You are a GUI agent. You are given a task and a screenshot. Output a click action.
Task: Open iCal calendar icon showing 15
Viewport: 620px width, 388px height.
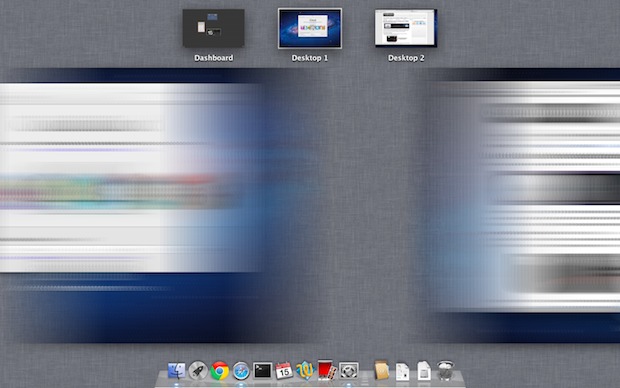point(284,371)
